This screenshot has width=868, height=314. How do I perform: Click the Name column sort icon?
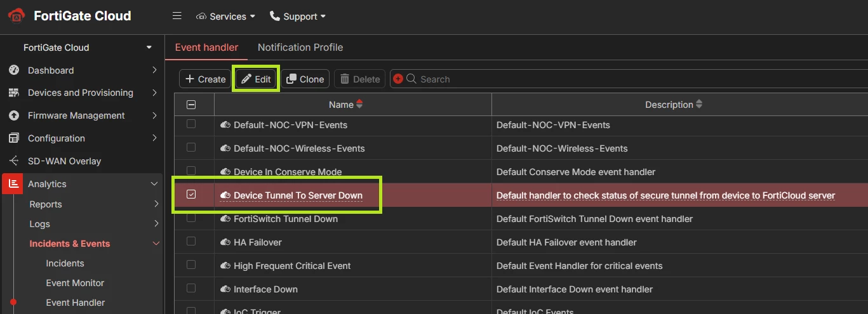click(359, 104)
